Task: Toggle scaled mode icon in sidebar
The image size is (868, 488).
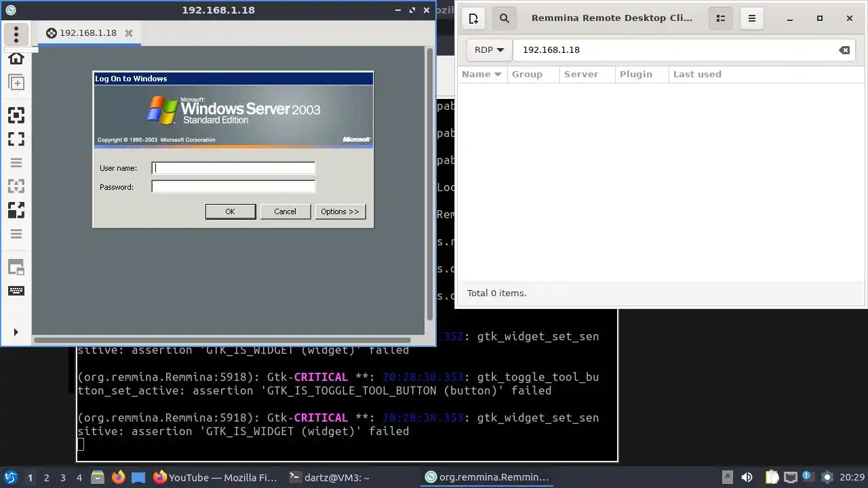Action: tap(16, 210)
